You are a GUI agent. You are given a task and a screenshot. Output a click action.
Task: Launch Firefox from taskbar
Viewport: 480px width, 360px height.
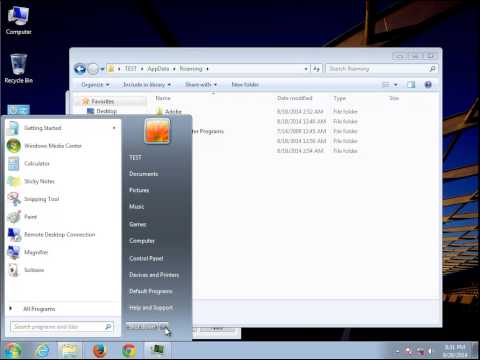point(99,350)
